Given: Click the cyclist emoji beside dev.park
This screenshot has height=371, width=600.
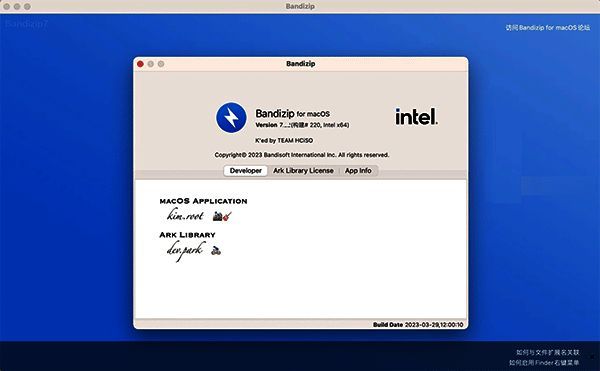Looking at the screenshot, I should (216, 251).
